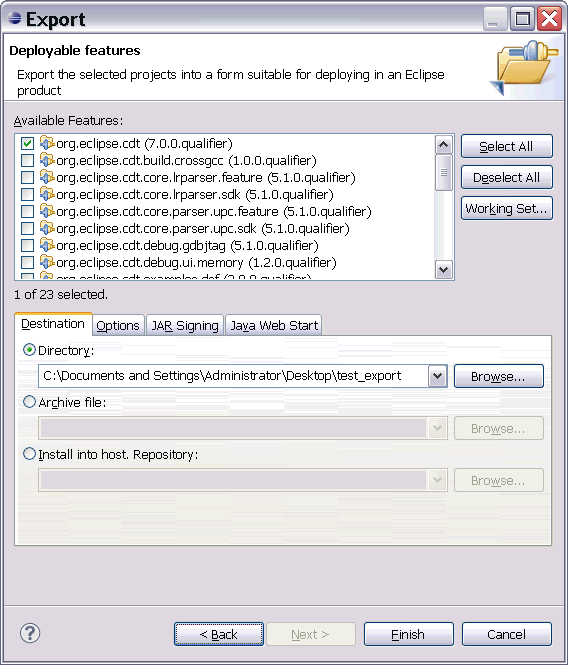Open the Help question mark icon
Screen dimensions: 568x665
(x=30, y=634)
